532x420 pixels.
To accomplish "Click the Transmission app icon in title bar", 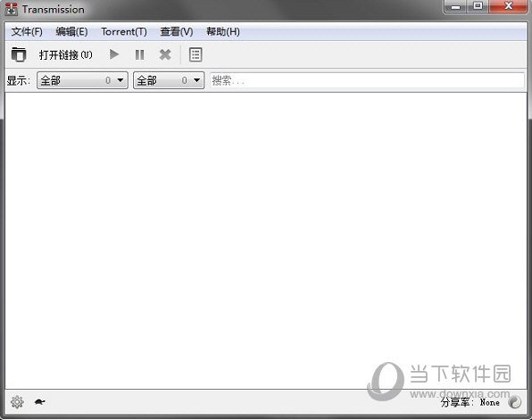I will (x=12, y=9).
